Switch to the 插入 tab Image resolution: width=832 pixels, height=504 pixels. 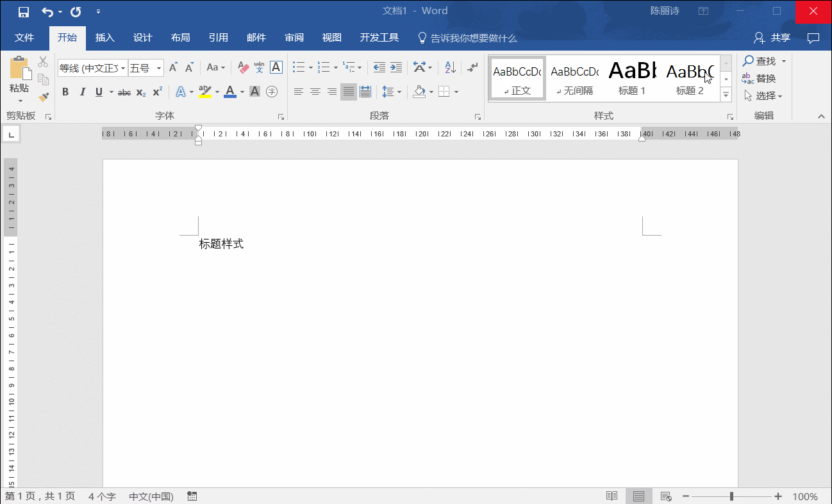105,38
